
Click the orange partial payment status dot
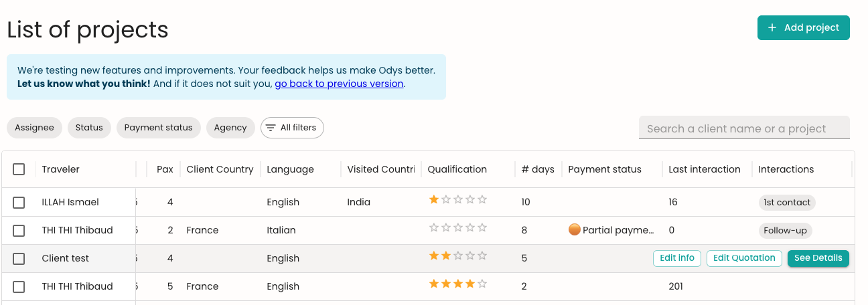574,229
